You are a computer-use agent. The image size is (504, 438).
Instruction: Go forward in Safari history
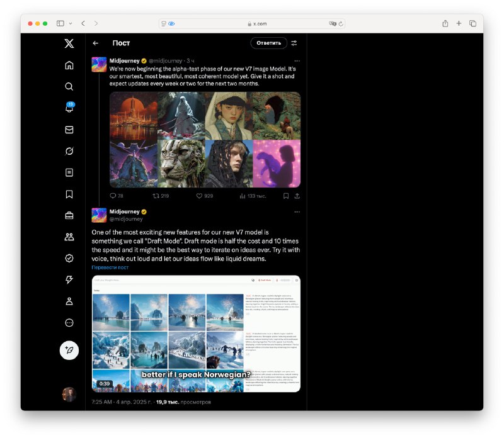click(x=96, y=23)
